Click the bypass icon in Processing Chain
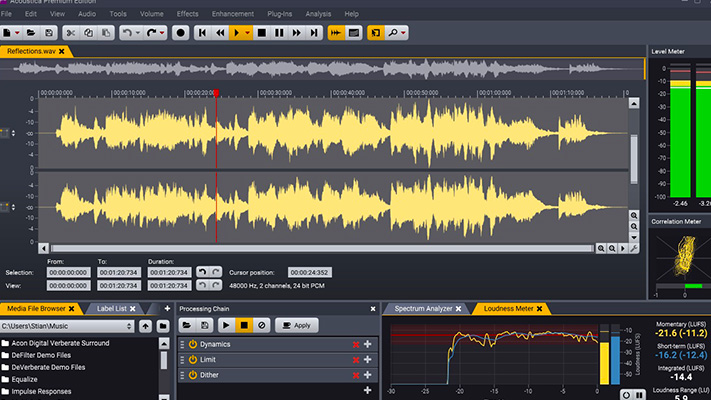711x400 pixels. coord(261,326)
